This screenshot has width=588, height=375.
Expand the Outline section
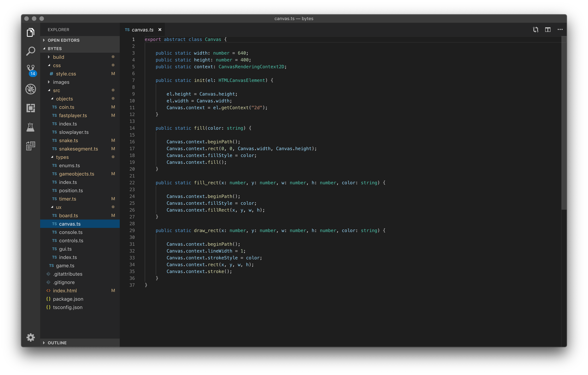point(80,343)
